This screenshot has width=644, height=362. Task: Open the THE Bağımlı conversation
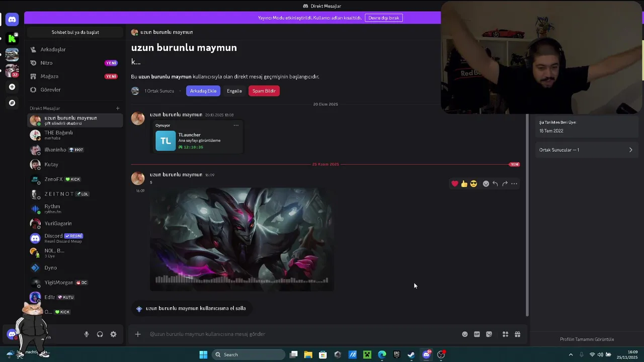click(75, 135)
